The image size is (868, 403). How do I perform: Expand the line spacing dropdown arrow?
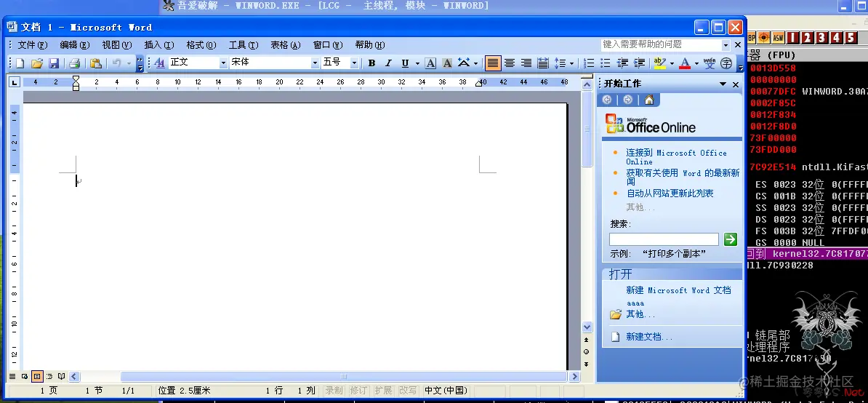click(x=572, y=64)
